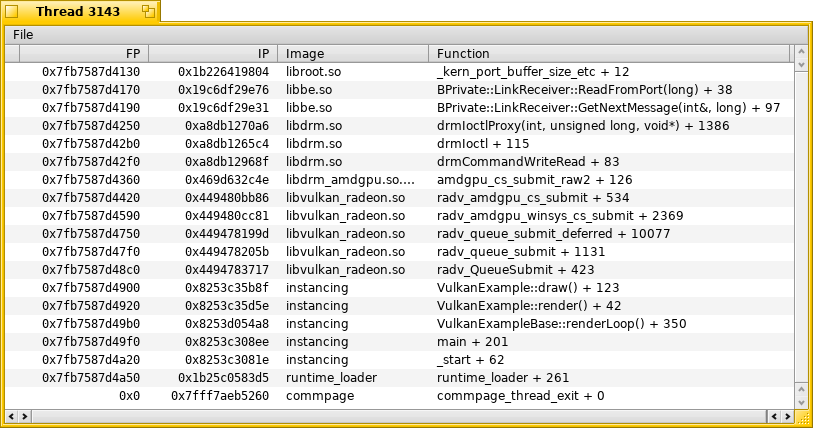Click the zoom button in Thread 3143 tab
813x428 pixels.
tap(148, 11)
